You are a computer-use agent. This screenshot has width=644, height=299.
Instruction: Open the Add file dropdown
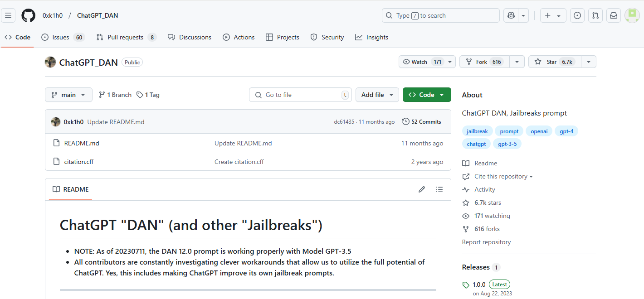(377, 95)
